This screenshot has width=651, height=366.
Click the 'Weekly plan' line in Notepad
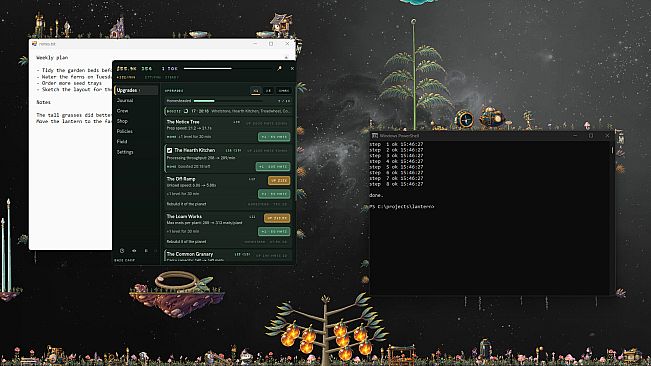(x=52, y=58)
